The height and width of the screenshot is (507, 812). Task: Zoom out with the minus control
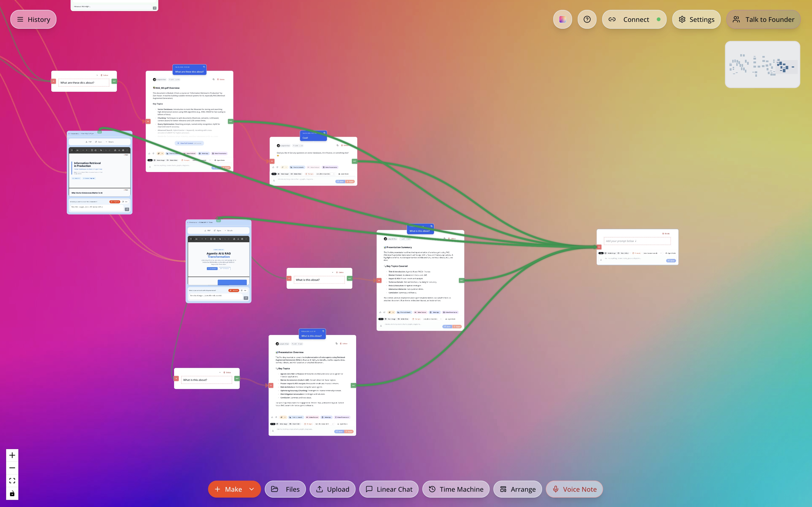pos(12,468)
